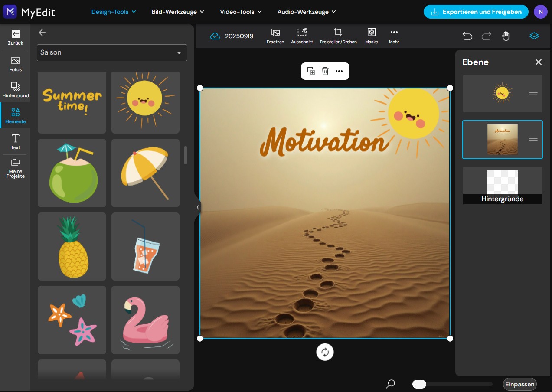
Task: Click the Ersetzen tool
Action: (275, 36)
